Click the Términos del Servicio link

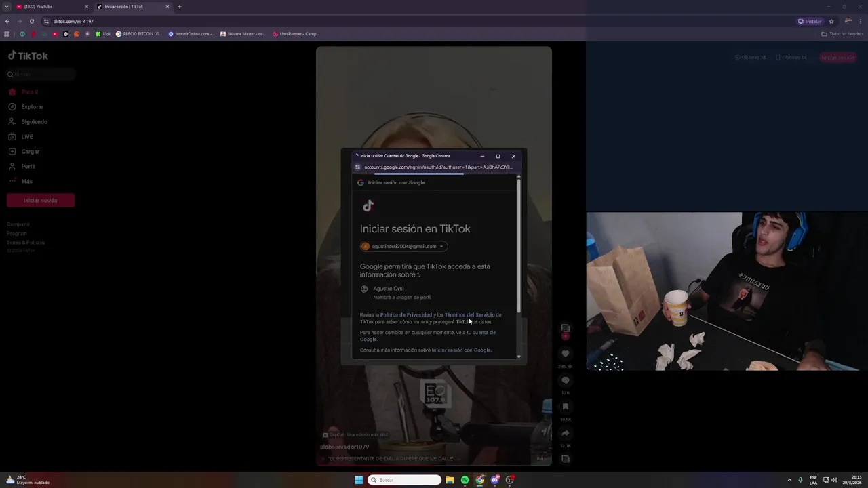coord(469,315)
